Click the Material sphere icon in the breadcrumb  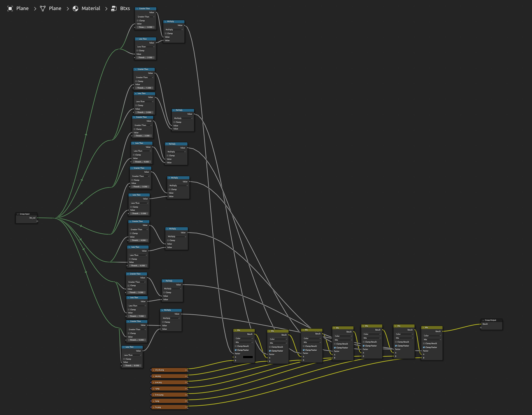[x=75, y=8]
